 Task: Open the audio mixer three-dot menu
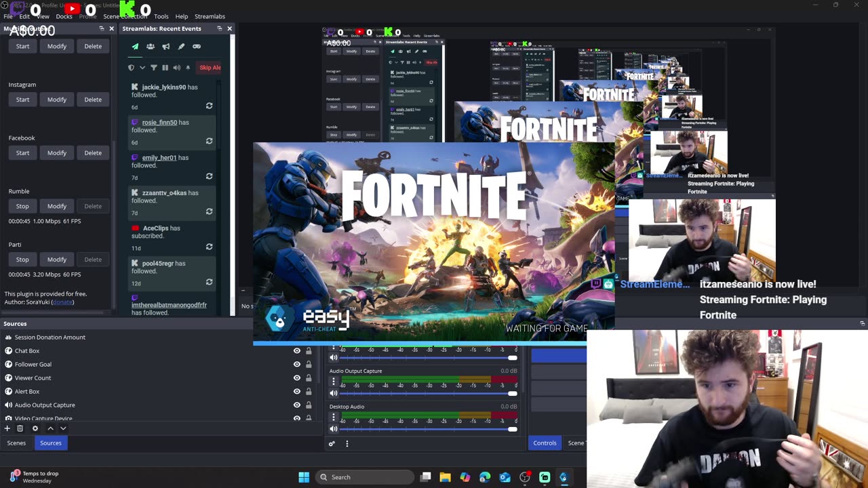(347, 444)
